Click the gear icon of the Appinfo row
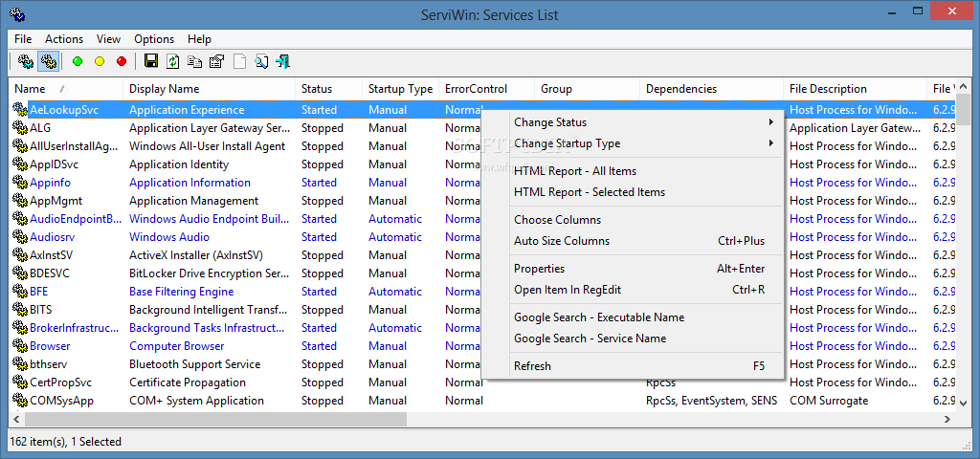Screen dimensions: 980x459 20,183
